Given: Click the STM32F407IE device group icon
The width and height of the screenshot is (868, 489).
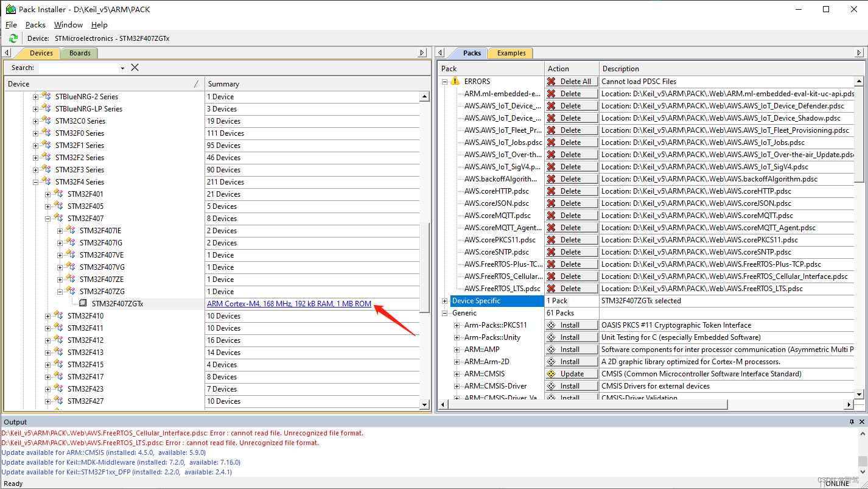Looking at the screenshot, I should click(x=71, y=230).
